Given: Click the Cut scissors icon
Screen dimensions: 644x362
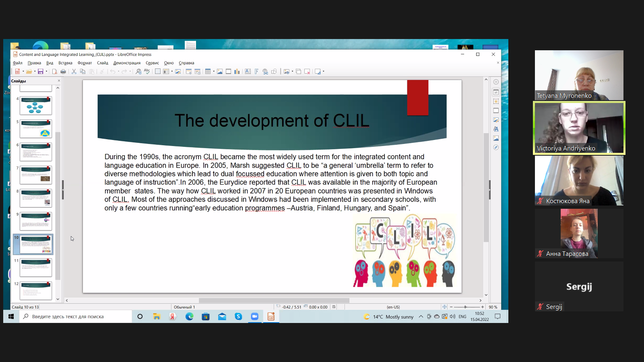Looking at the screenshot, I should coord(74,72).
